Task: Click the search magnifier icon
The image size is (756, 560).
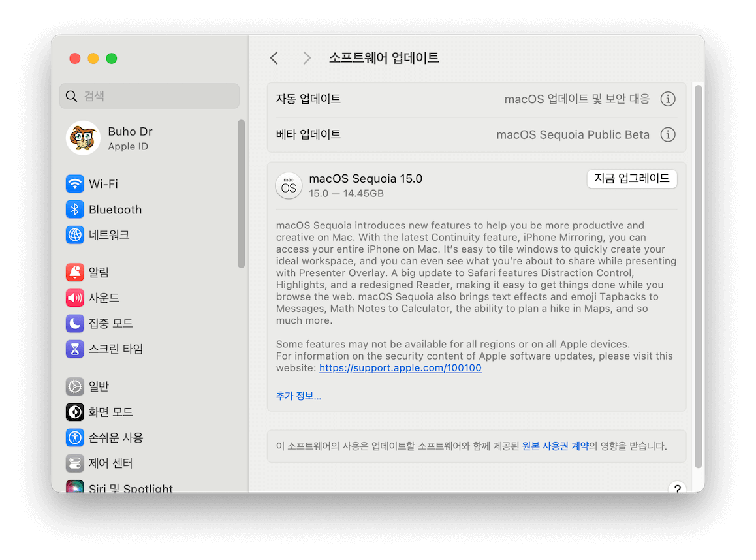Action: tap(71, 96)
